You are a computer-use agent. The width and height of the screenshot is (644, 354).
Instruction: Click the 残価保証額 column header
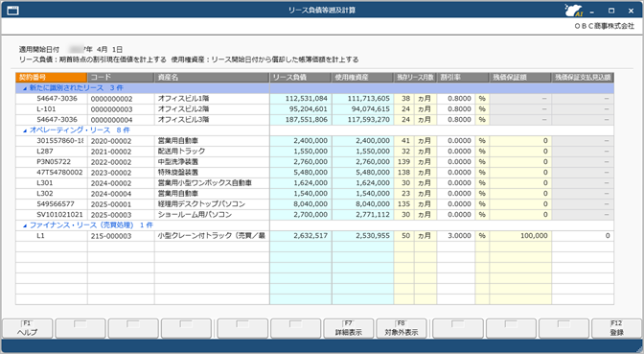coord(520,78)
